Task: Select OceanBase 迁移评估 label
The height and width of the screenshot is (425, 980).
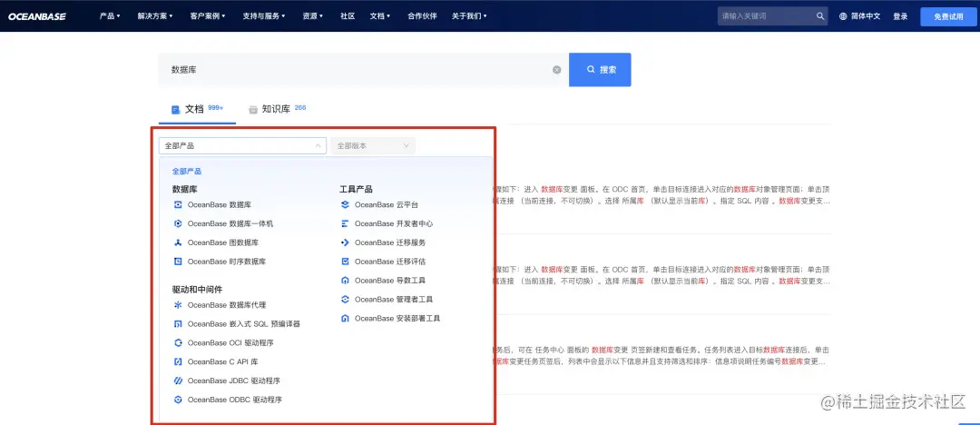Action: 390,261
